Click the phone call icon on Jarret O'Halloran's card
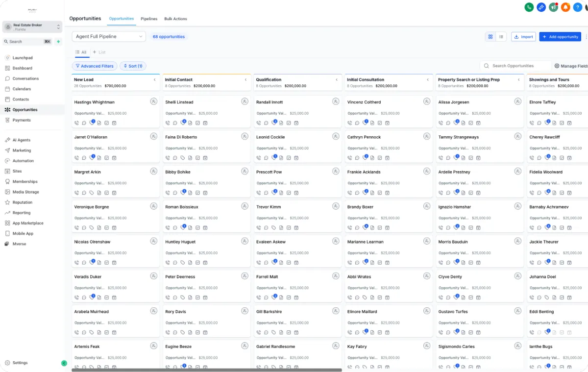The width and height of the screenshot is (588, 372). (77, 158)
